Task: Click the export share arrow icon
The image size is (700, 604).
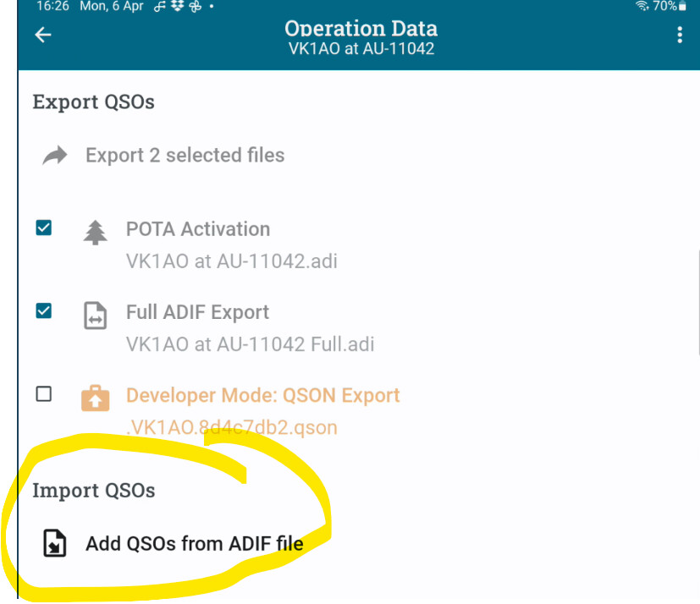Action: click(55, 156)
